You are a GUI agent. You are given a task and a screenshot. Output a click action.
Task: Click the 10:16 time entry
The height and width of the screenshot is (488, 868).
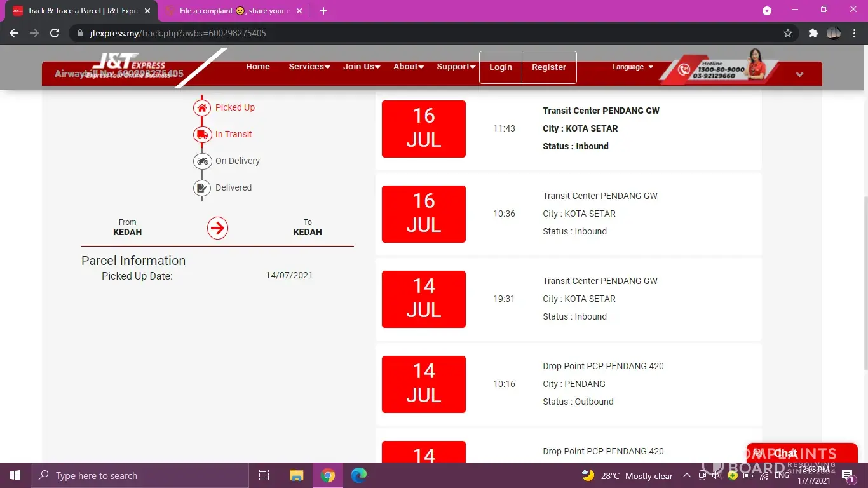click(504, 384)
